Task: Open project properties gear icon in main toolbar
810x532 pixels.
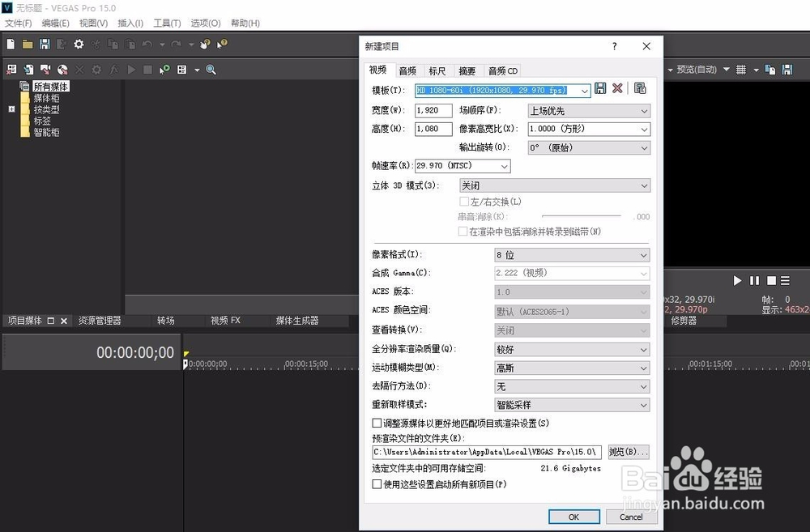Action: click(79, 45)
